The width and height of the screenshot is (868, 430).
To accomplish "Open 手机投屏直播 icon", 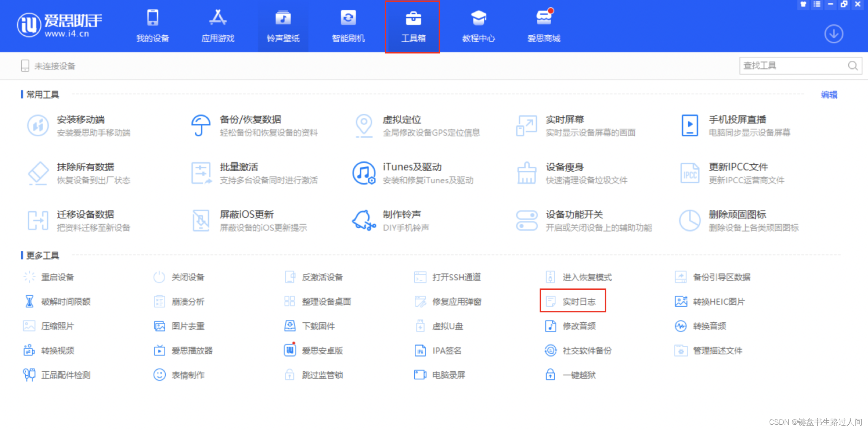I will point(689,125).
